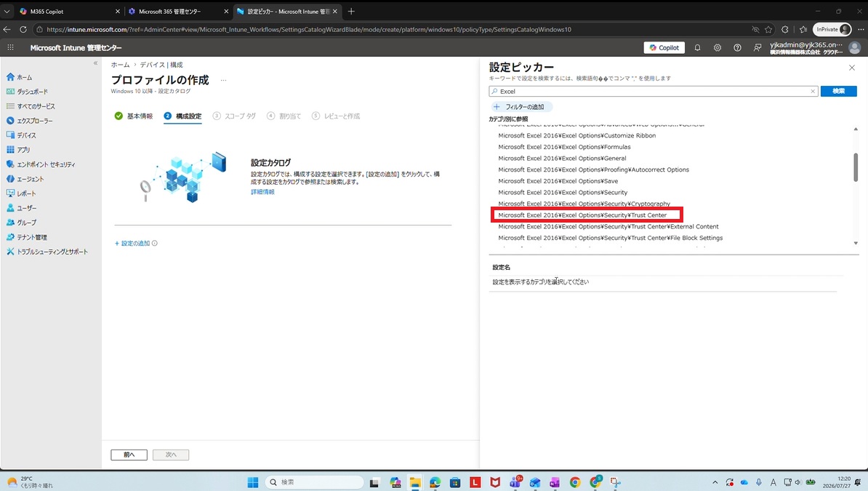This screenshot has width=868, height=491.
Task: Select the Assignments wizard step
Action: pos(284,116)
